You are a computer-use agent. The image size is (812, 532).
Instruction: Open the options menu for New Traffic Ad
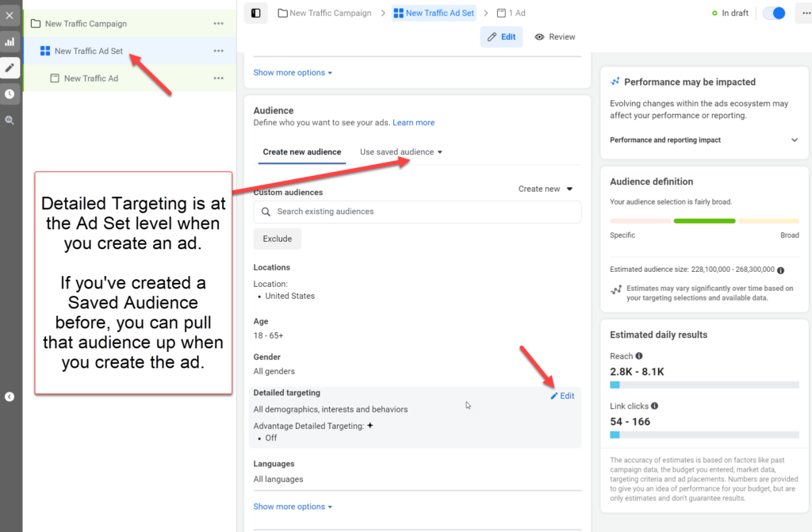pyautogui.click(x=219, y=78)
